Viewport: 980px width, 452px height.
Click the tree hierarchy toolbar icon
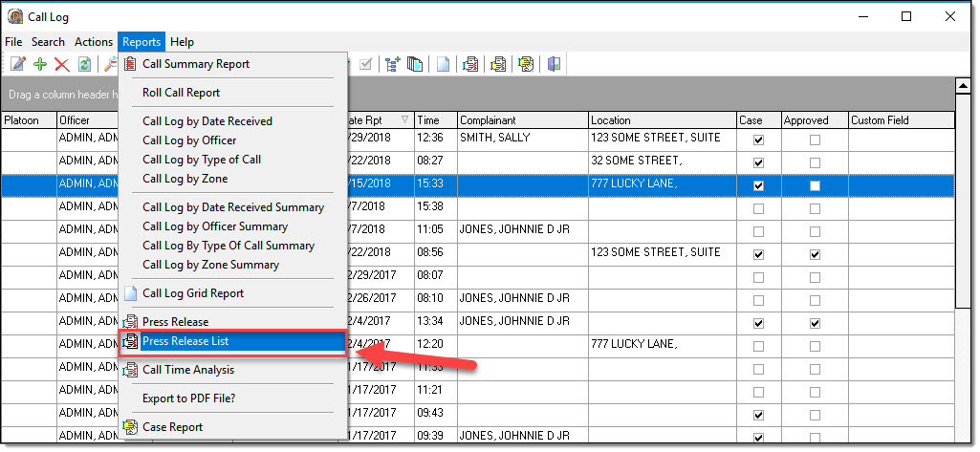point(392,64)
